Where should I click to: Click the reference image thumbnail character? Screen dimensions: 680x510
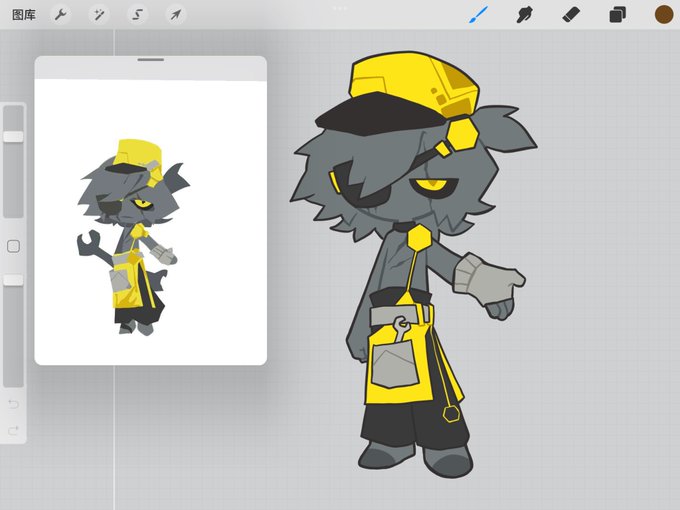click(x=134, y=237)
